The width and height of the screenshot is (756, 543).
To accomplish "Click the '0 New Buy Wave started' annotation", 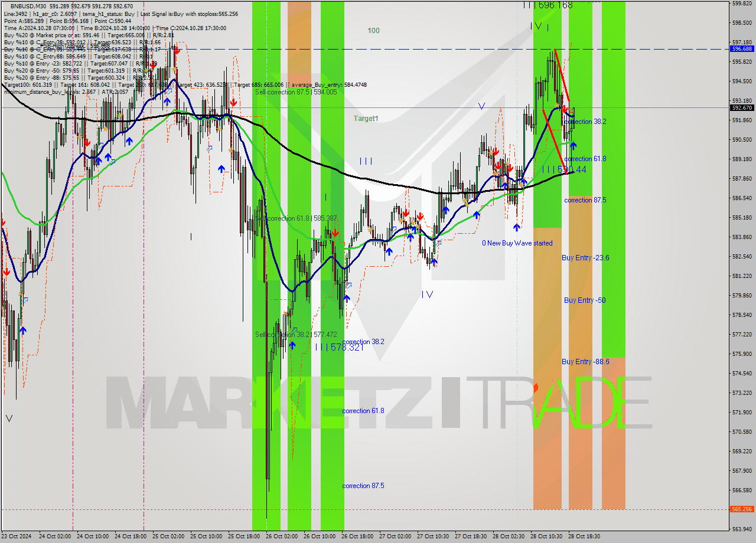I will coord(517,243).
